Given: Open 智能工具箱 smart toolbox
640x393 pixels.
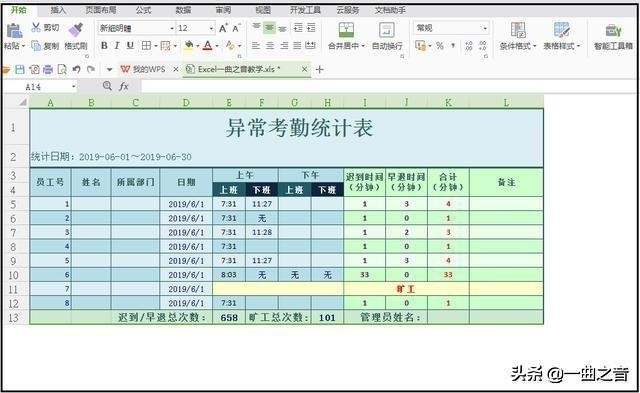Looking at the screenshot, I should tap(613, 37).
